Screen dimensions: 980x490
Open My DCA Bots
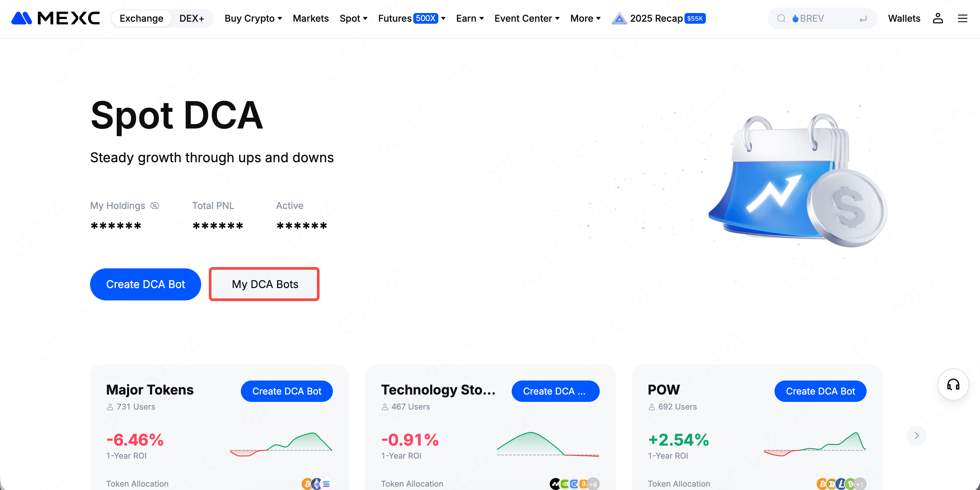click(265, 284)
